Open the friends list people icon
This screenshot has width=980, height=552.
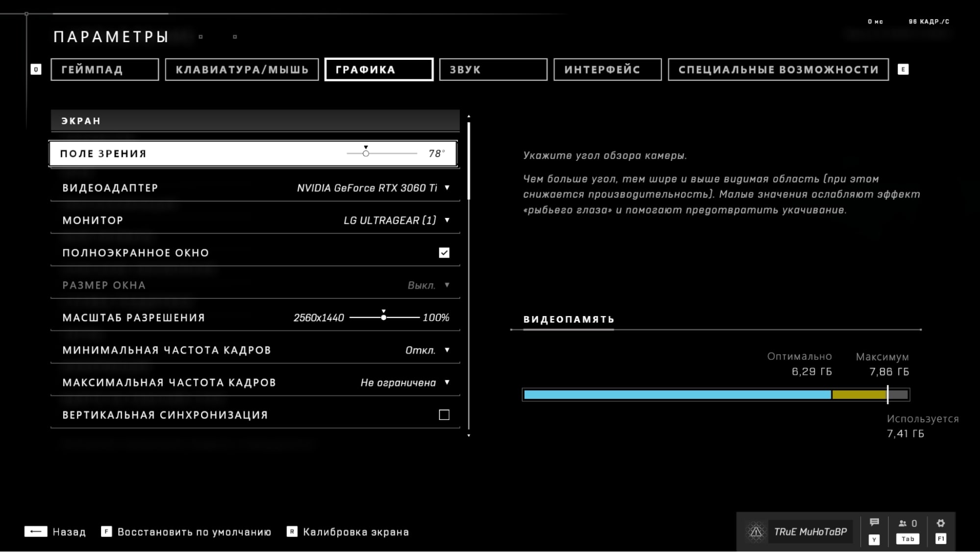point(903,524)
